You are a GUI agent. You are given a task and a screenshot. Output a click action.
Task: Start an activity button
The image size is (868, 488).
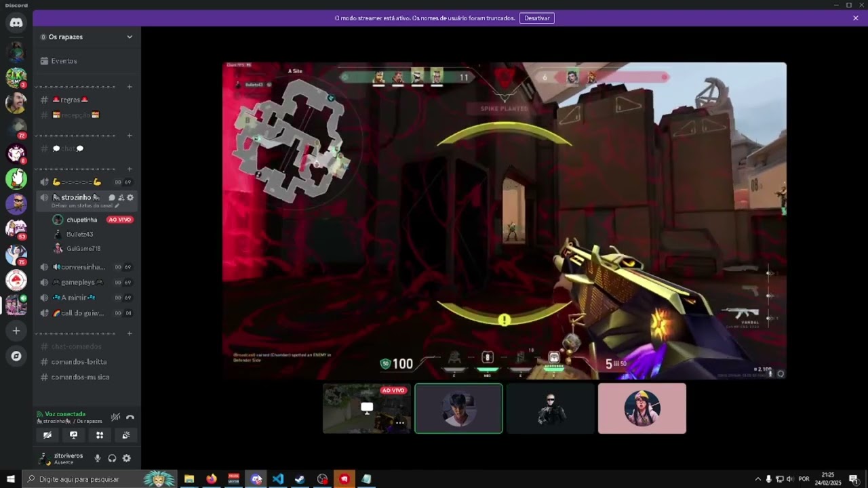[100, 435]
